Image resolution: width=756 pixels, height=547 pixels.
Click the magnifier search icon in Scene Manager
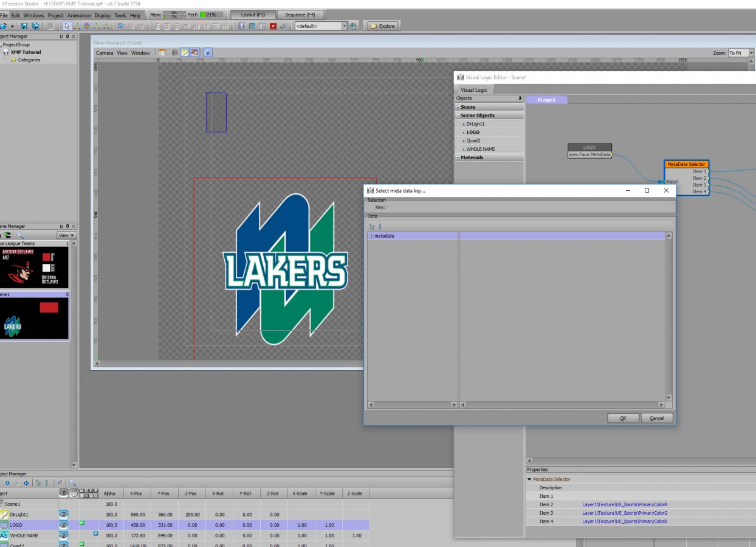pyautogui.click(x=20, y=235)
